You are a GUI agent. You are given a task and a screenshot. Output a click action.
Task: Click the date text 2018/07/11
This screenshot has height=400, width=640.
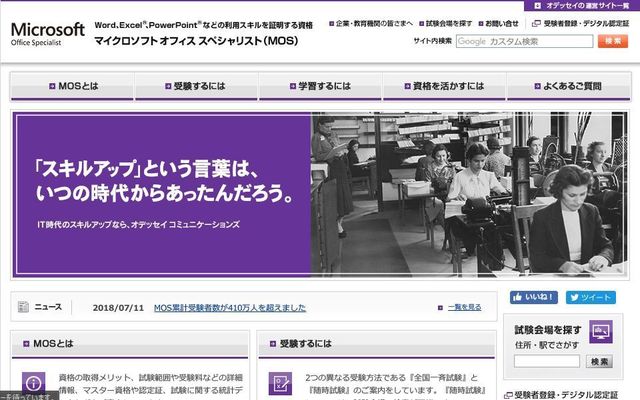[118, 308]
